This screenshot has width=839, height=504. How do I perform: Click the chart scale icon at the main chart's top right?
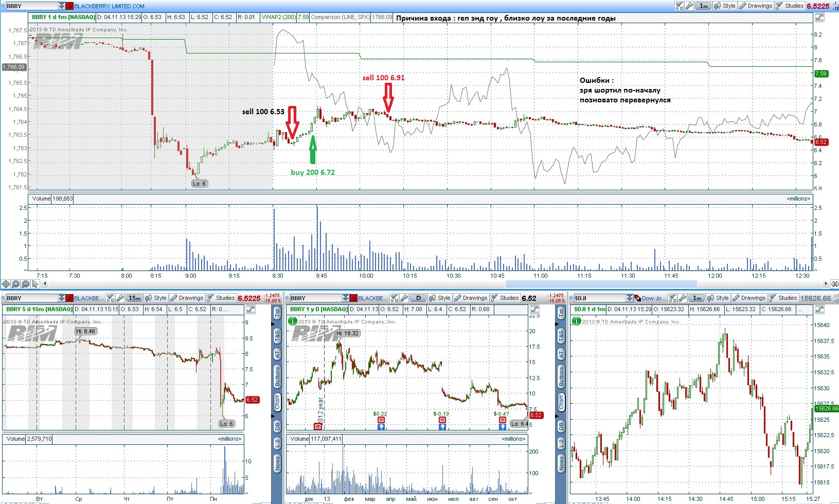pyautogui.click(x=819, y=17)
